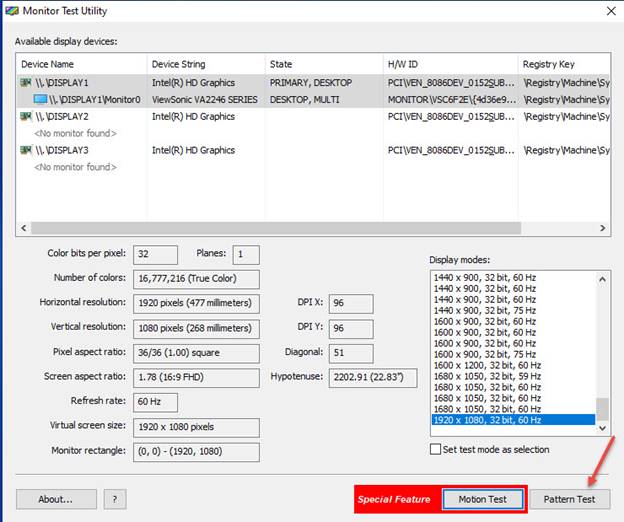Image resolution: width=624 pixels, height=522 pixels.
Task: Sort by the Device String column header
Action: 204,64
